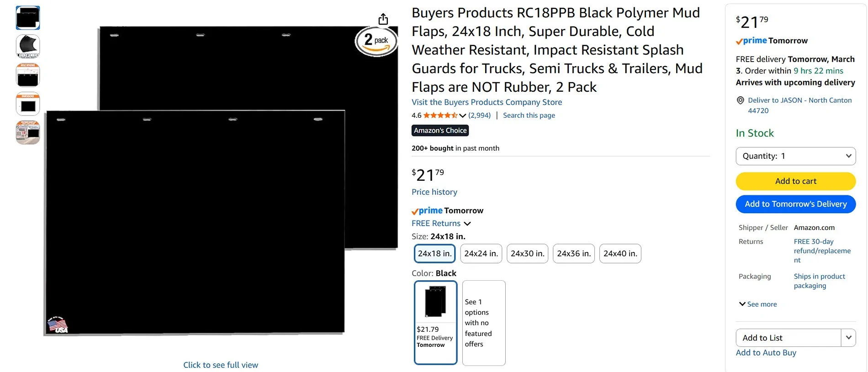
Task: Open the Quantity dropdown
Action: tap(795, 156)
